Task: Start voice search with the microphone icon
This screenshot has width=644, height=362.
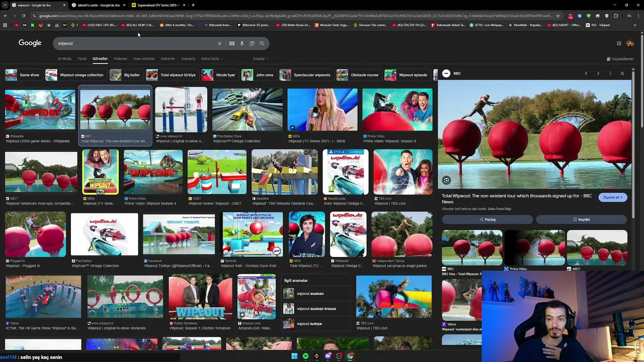Action: [x=242, y=43]
